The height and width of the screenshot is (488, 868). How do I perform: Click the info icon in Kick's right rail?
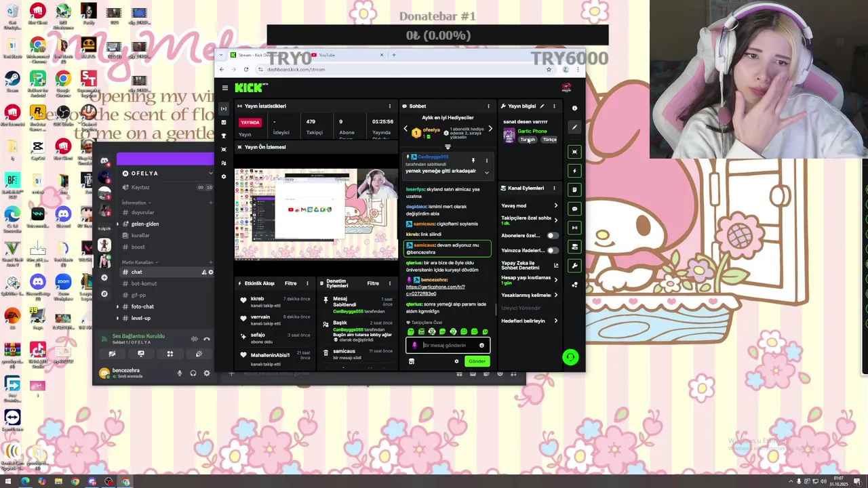click(x=574, y=108)
